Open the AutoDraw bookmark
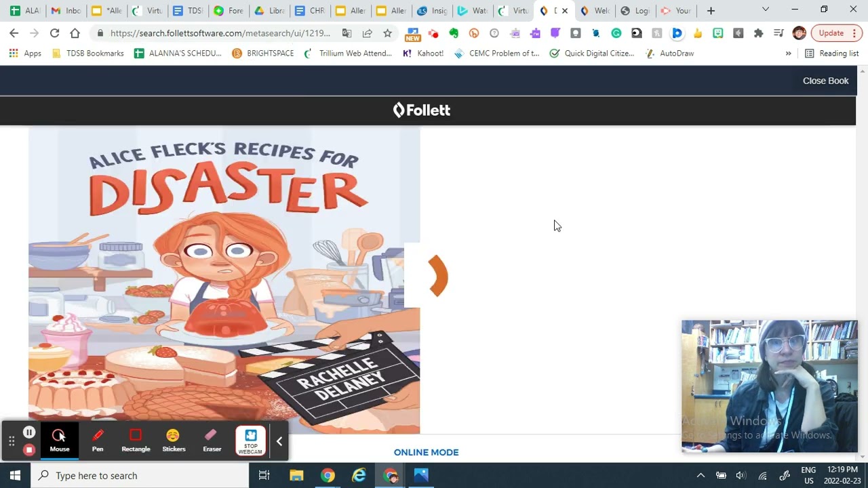868x488 pixels. pos(669,53)
